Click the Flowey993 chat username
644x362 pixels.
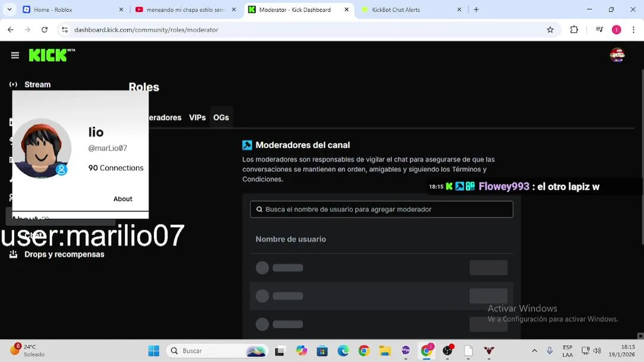pyautogui.click(x=504, y=187)
